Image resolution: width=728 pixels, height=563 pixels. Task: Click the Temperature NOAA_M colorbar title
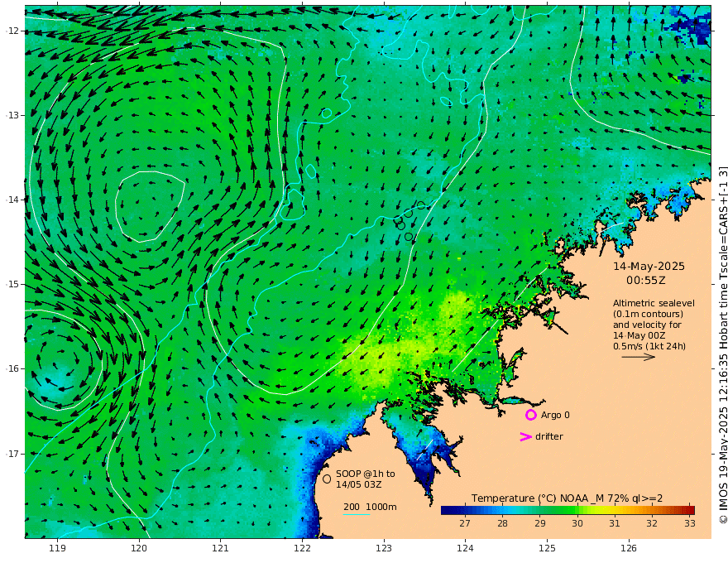point(567,498)
